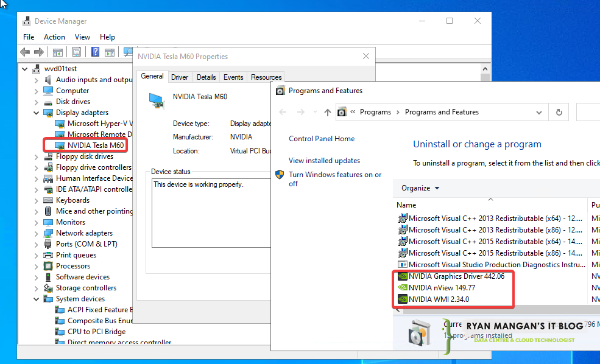
Task: Click the Programs breadcrumb in address bar
Action: coord(375,112)
